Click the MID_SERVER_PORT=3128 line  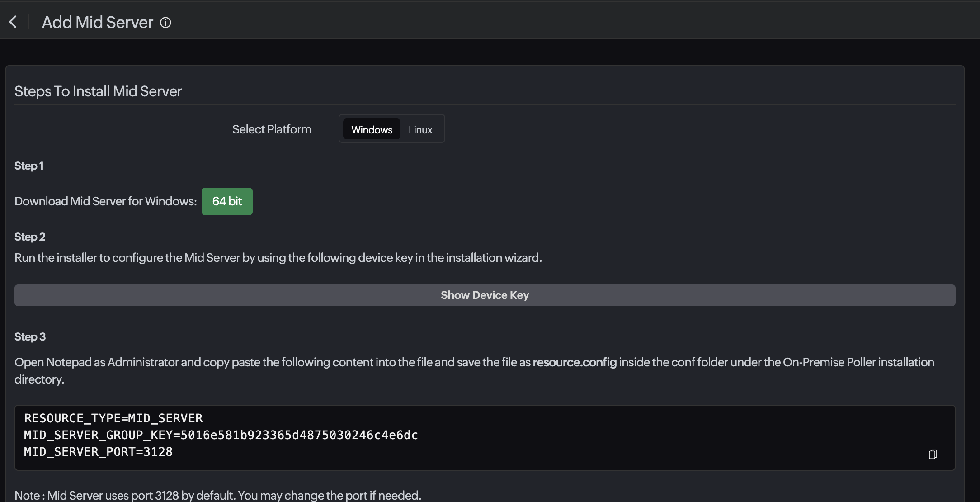click(98, 452)
